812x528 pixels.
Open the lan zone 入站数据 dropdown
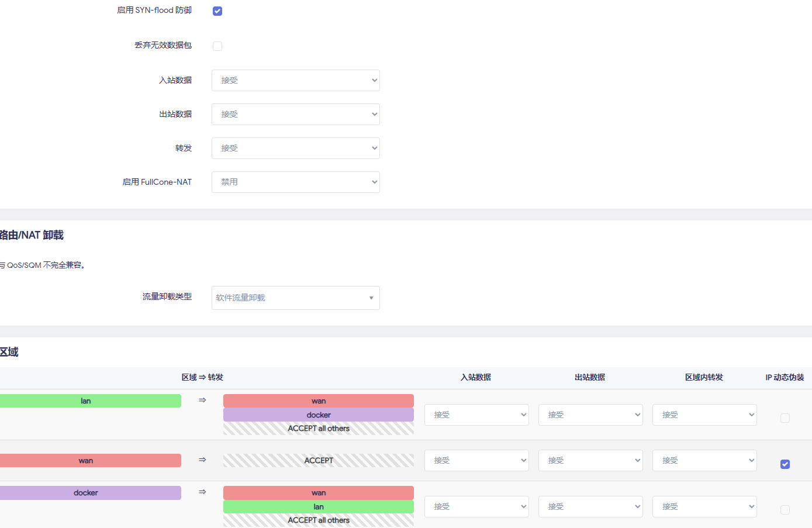point(476,415)
